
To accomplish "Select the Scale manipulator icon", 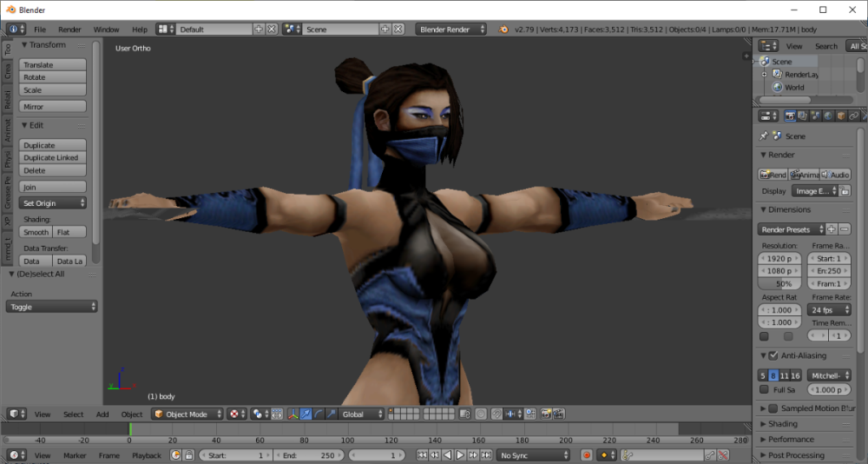I will pyautogui.click(x=331, y=414).
